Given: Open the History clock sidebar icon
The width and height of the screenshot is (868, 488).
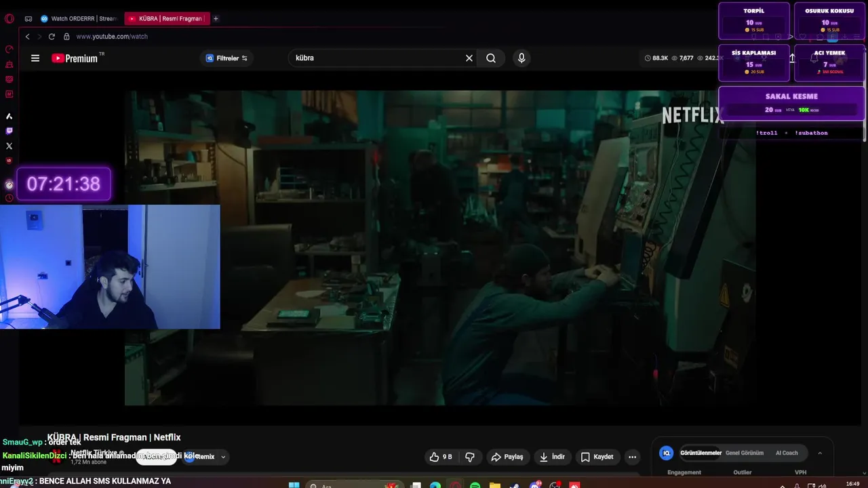Looking at the screenshot, I should (x=9, y=198).
